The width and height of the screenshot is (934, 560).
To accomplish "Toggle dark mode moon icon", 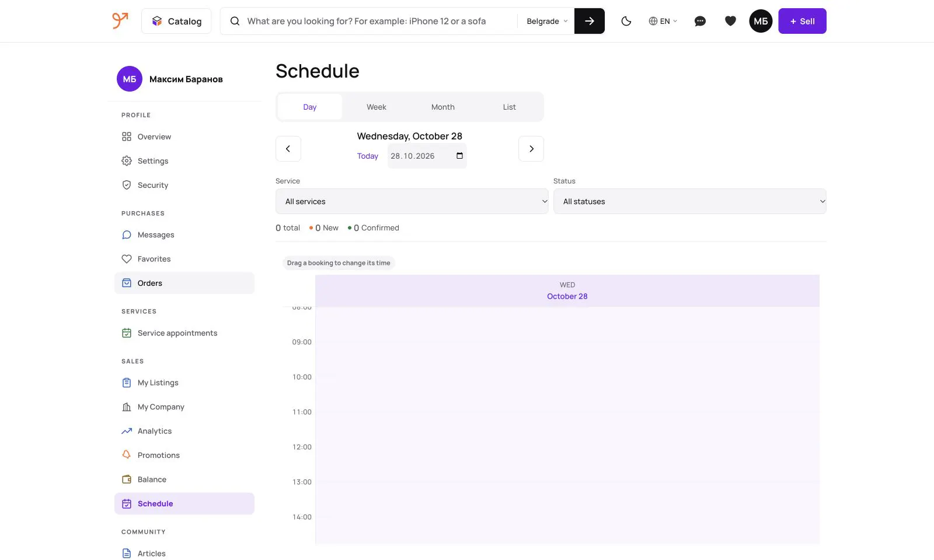I will (626, 21).
